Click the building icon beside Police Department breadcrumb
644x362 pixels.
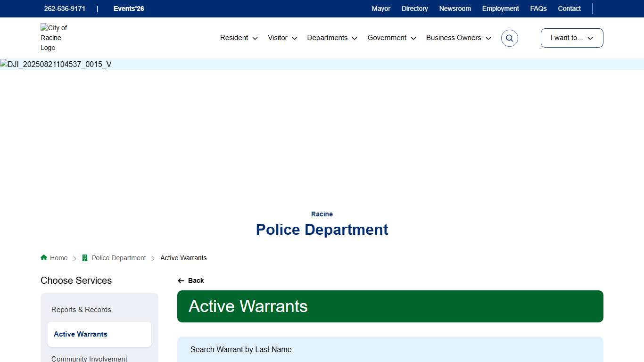pyautogui.click(x=84, y=257)
